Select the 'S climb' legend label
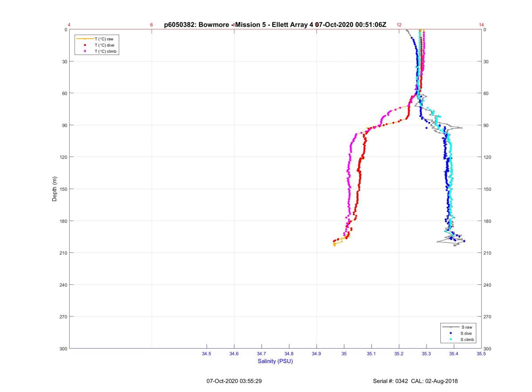Image resolution: width=532 pixels, height=392 pixels. (467, 339)
